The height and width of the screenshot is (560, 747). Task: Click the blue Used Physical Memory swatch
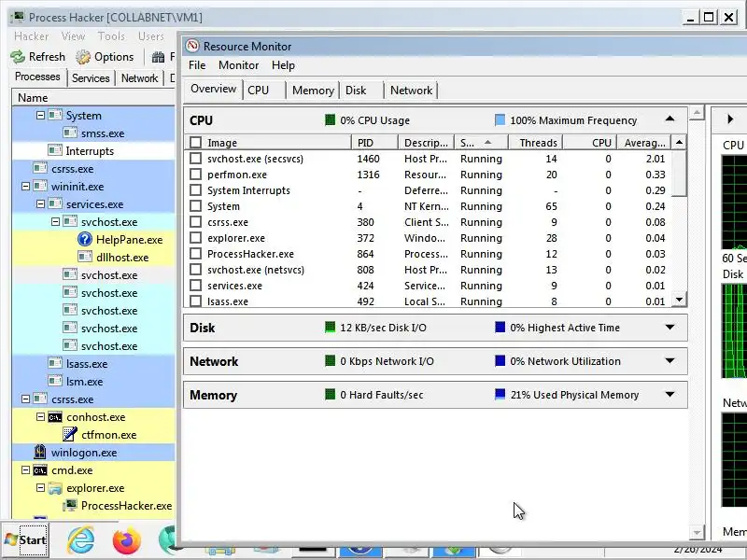coord(500,394)
